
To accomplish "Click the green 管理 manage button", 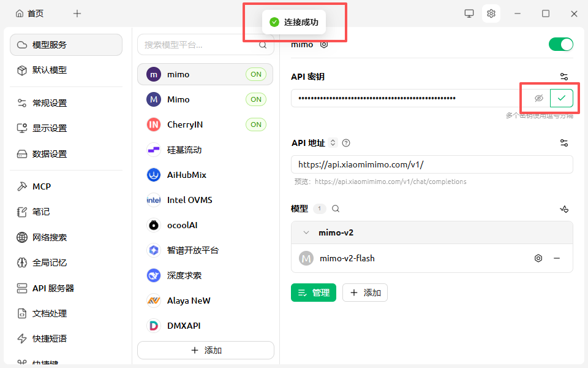I will click(314, 293).
